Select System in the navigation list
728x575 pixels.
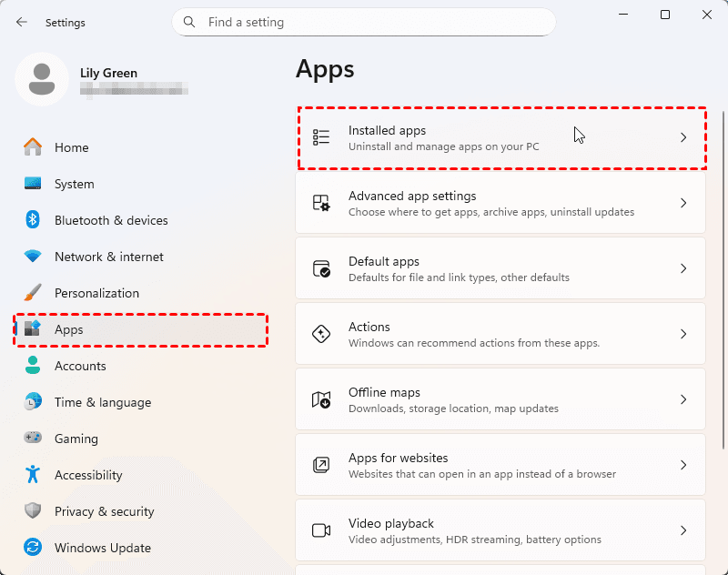[74, 184]
